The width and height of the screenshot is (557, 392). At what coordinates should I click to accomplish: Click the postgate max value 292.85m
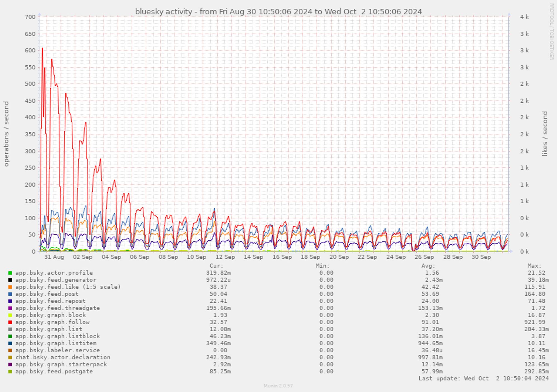[536, 371]
